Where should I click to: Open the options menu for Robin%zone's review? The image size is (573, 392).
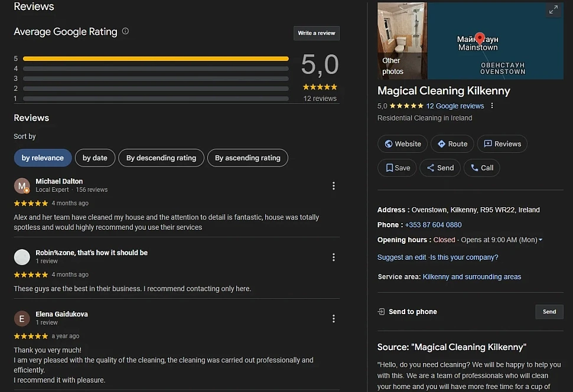pos(333,257)
